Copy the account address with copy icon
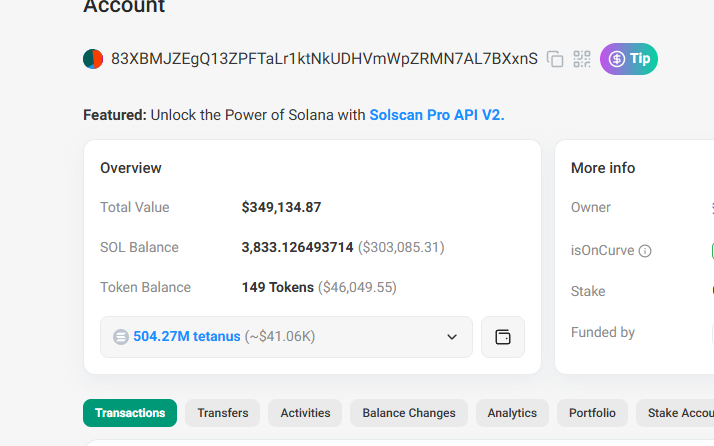The height and width of the screenshot is (446, 714). click(555, 59)
